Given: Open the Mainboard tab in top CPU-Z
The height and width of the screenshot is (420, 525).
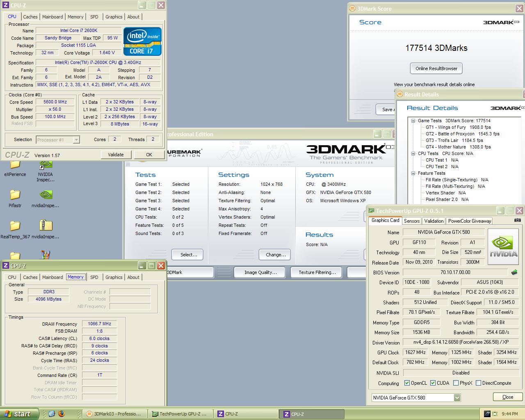Looking at the screenshot, I should pyautogui.click(x=52, y=17).
